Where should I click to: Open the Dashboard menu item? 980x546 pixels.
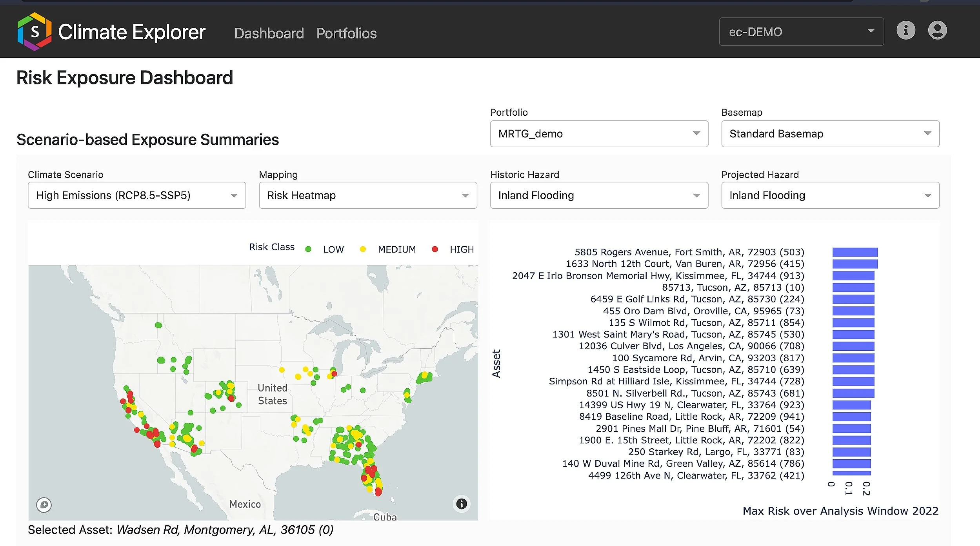[269, 33]
